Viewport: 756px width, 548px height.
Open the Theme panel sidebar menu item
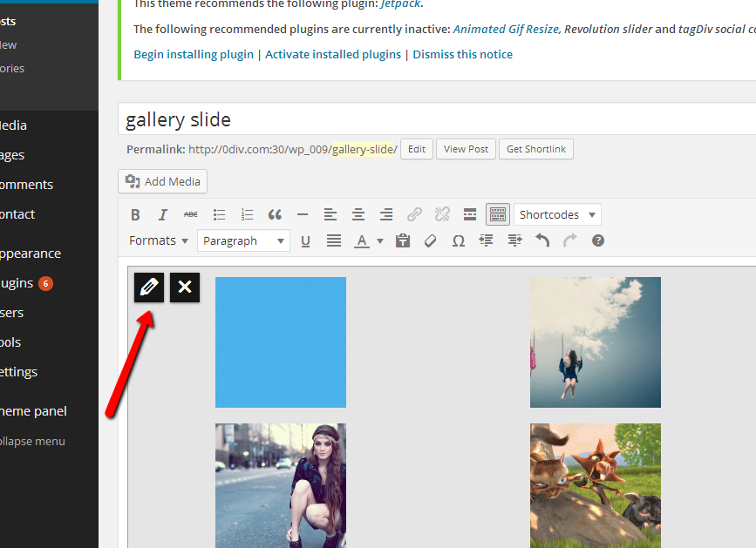tap(33, 411)
